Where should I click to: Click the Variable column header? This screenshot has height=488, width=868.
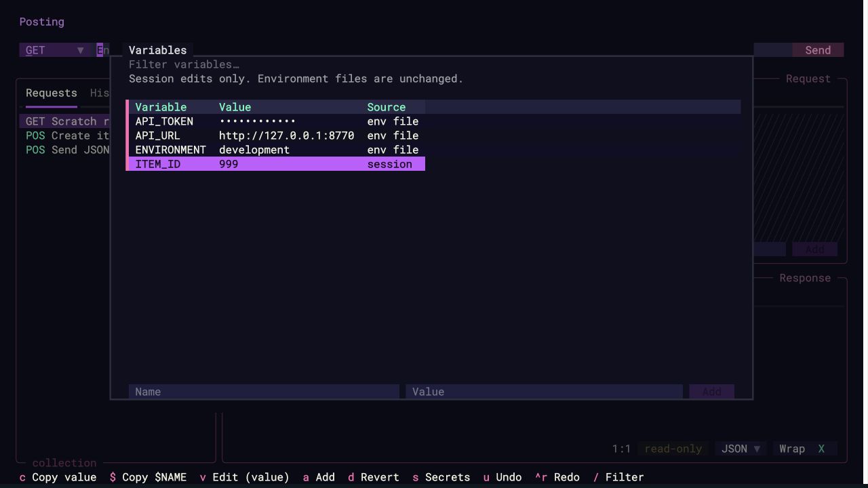point(161,107)
